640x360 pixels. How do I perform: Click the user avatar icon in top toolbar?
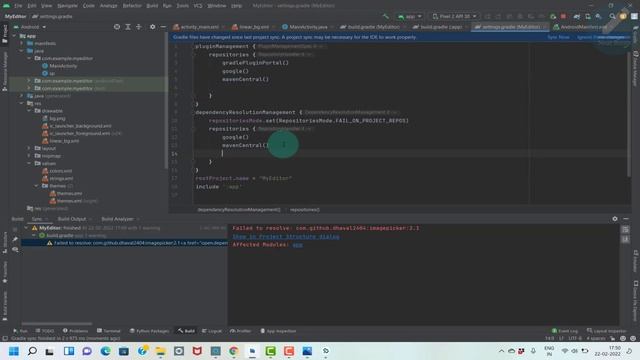coord(623,16)
